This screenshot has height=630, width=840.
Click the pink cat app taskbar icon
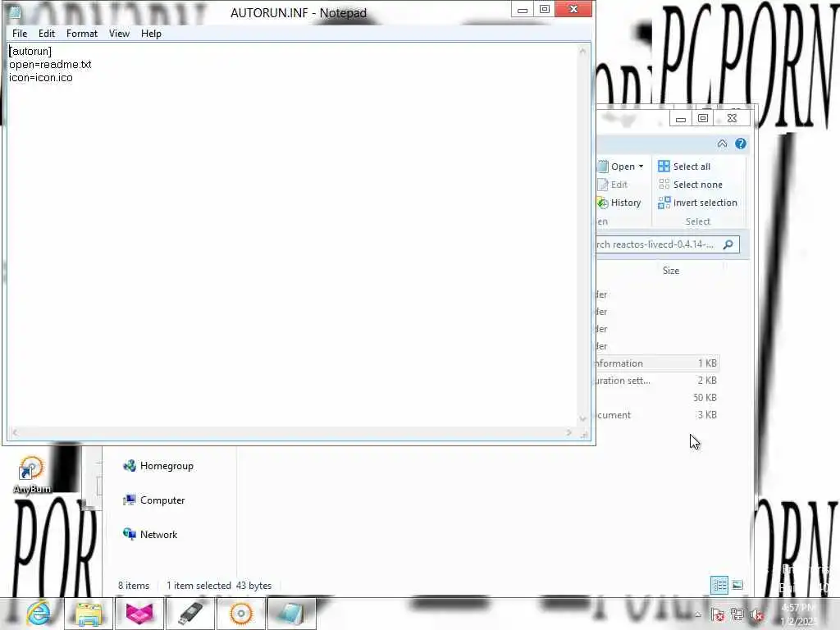click(x=139, y=614)
